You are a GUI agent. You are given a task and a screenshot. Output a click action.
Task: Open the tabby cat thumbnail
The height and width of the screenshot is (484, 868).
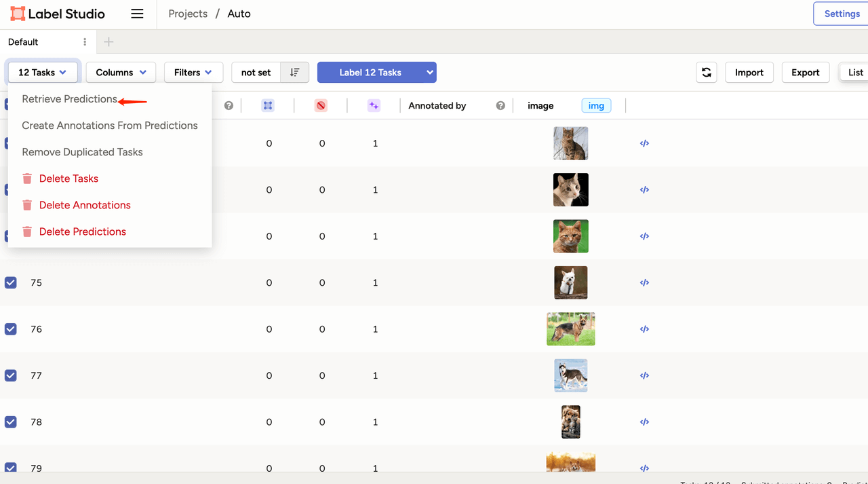click(x=571, y=143)
